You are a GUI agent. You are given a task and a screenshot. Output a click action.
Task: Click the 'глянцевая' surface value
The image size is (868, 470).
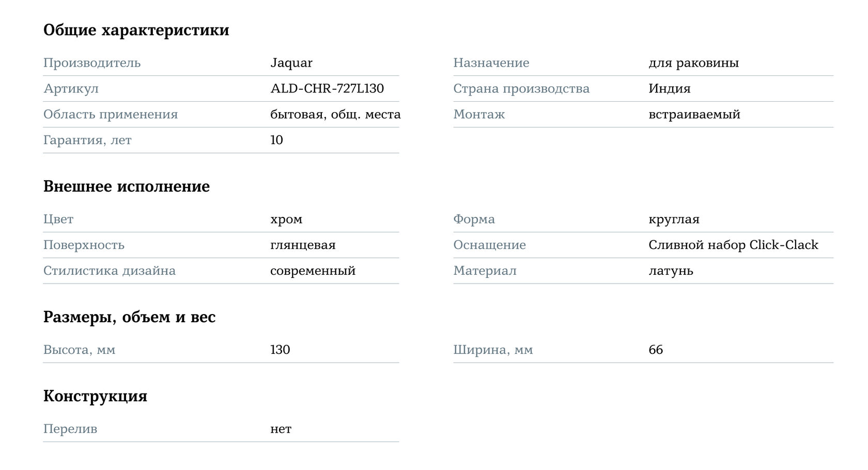click(x=303, y=245)
